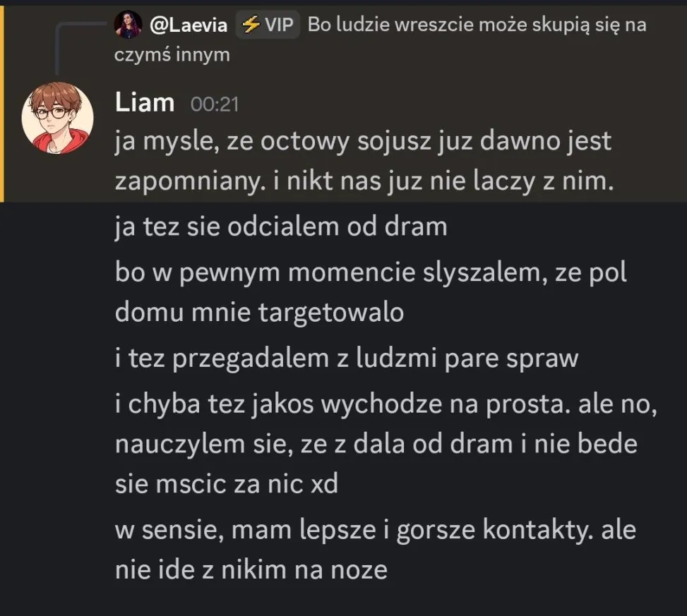Select message 'i chyba tez jakos wychodze na prosta'
Viewport: 687px width, 616px height.
point(386,444)
